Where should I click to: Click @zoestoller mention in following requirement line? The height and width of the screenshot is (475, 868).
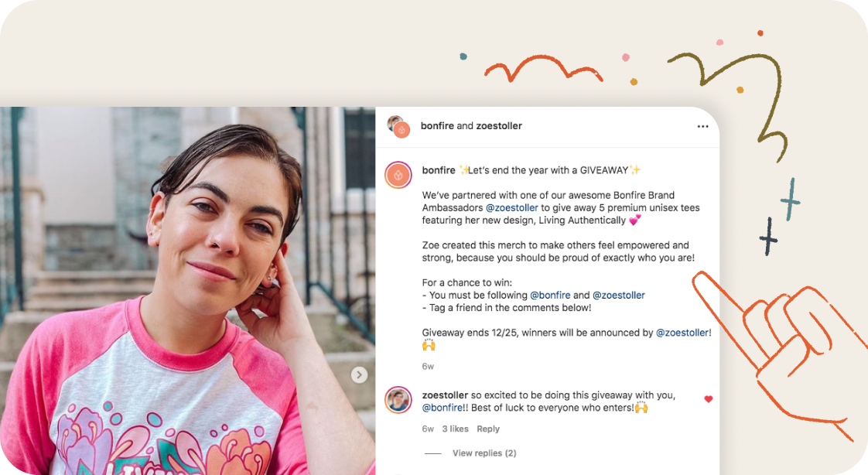tap(618, 295)
